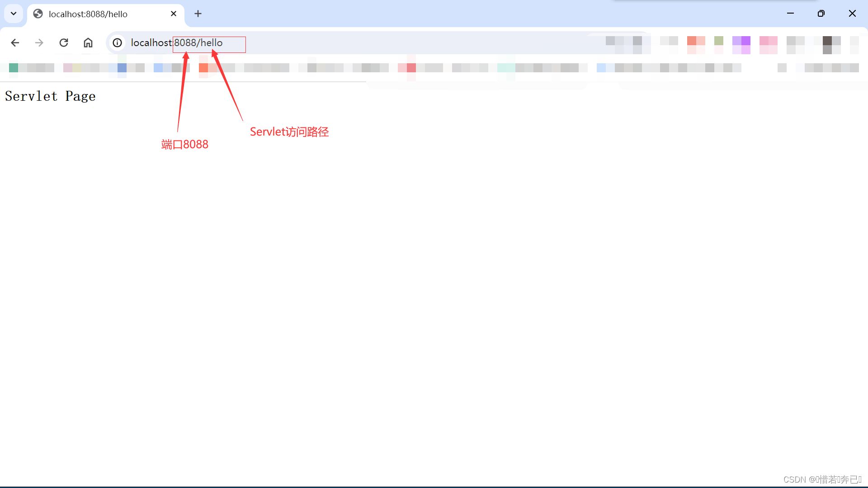
Task: Close the localhost:8088/hello tab
Action: [x=174, y=14]
